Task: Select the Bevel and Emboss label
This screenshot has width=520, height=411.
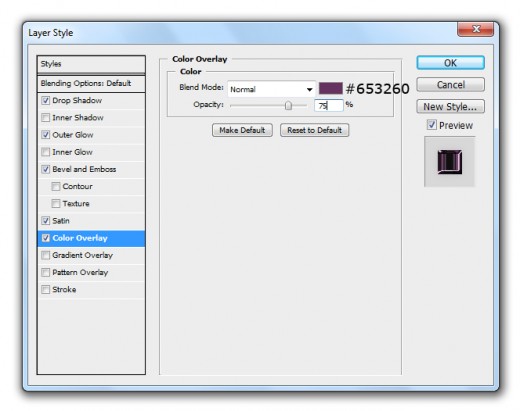Action: [x=84, y=169]
